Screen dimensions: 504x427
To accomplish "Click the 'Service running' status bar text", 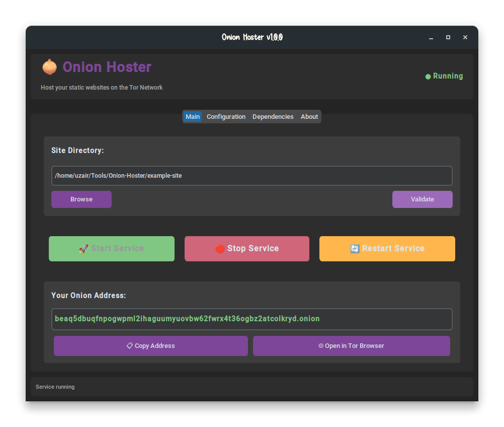I will click(55, 387).
